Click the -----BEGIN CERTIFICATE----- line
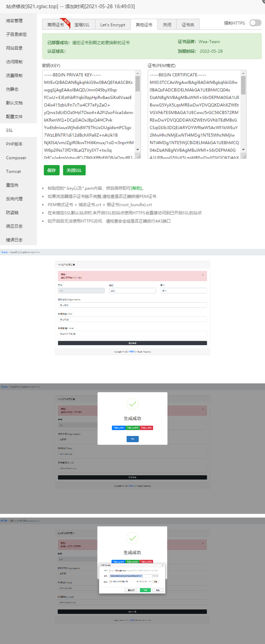 (178, 75)
